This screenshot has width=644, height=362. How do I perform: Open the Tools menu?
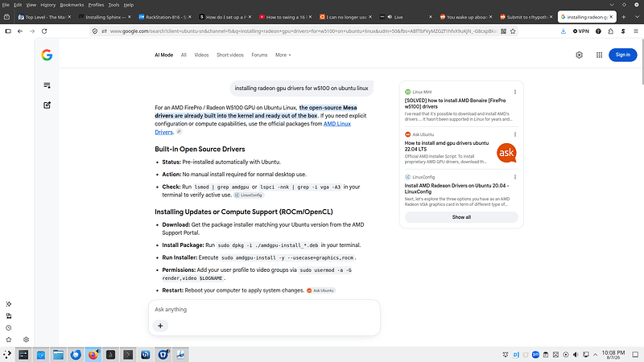[114, 5]
